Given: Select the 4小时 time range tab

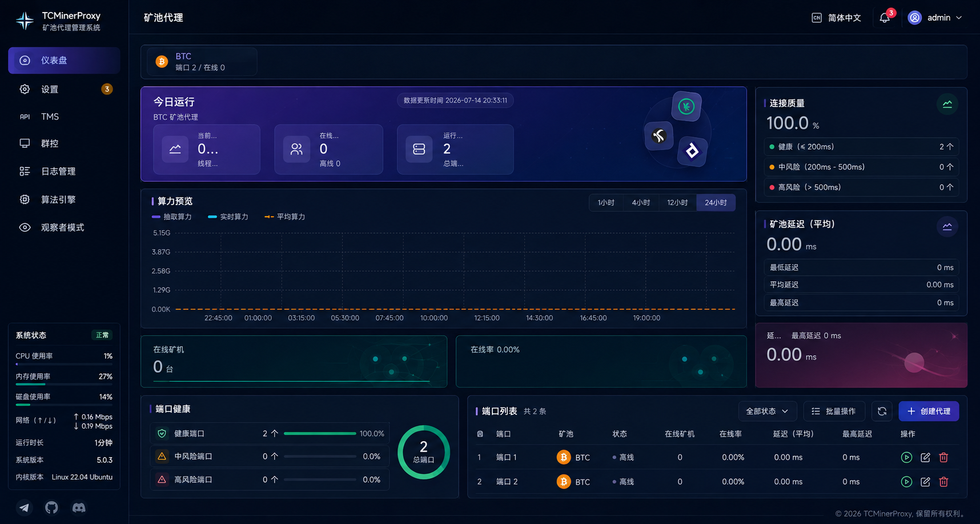Looking at the screenshot, I should (641, 203).
